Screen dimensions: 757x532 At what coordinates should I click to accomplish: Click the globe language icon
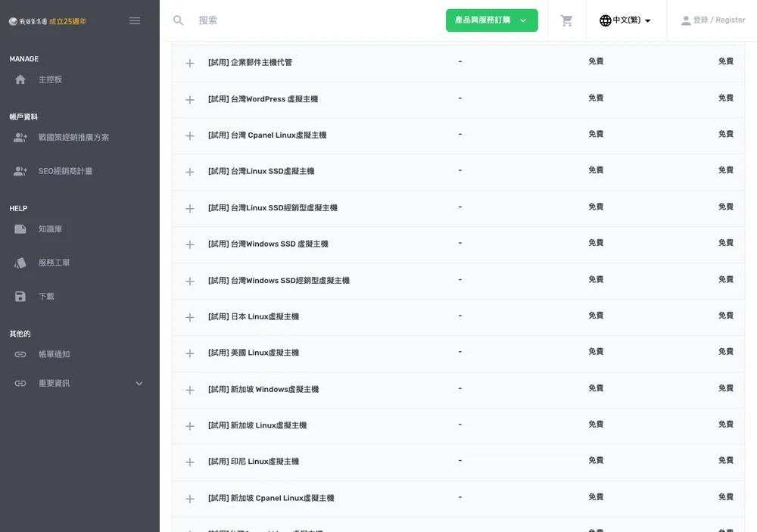[x=605, y=20]
